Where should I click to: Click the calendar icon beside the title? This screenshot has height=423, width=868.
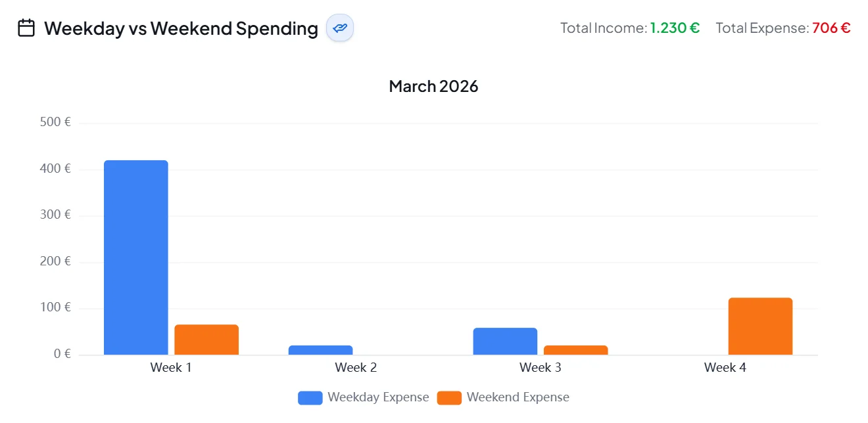coord(26,27)
